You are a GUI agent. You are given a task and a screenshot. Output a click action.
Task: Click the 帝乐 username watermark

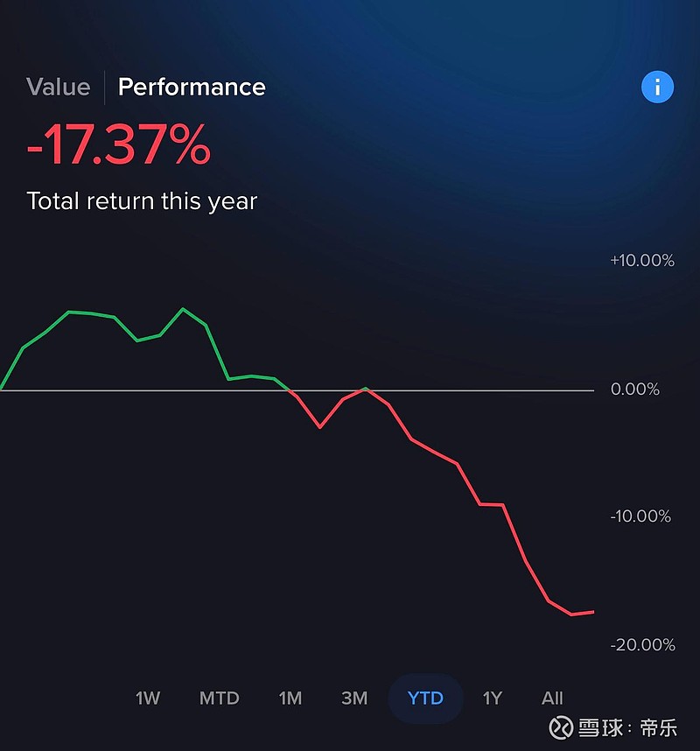(659, 727)
